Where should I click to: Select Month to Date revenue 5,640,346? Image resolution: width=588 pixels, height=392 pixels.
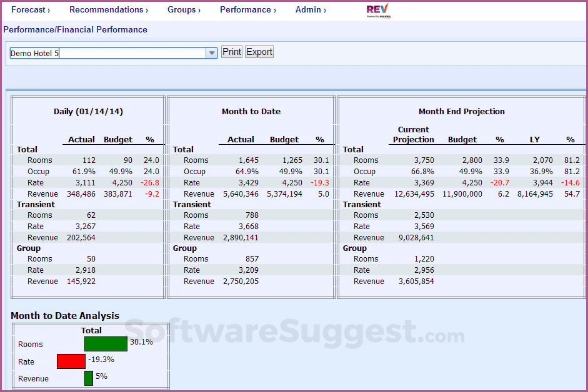tap(241, 194)
